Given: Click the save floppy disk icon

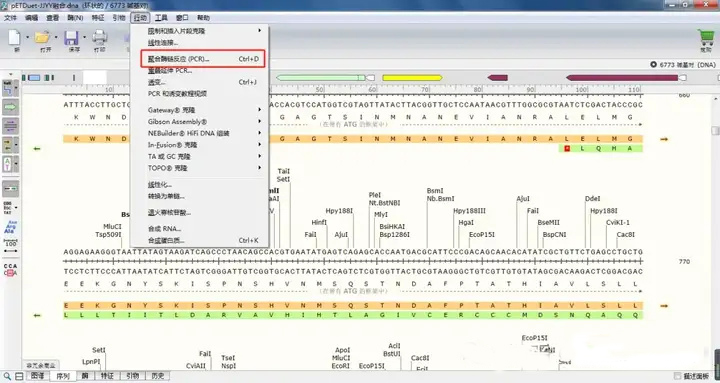Looking at the screenshot, I should [72, 38].
